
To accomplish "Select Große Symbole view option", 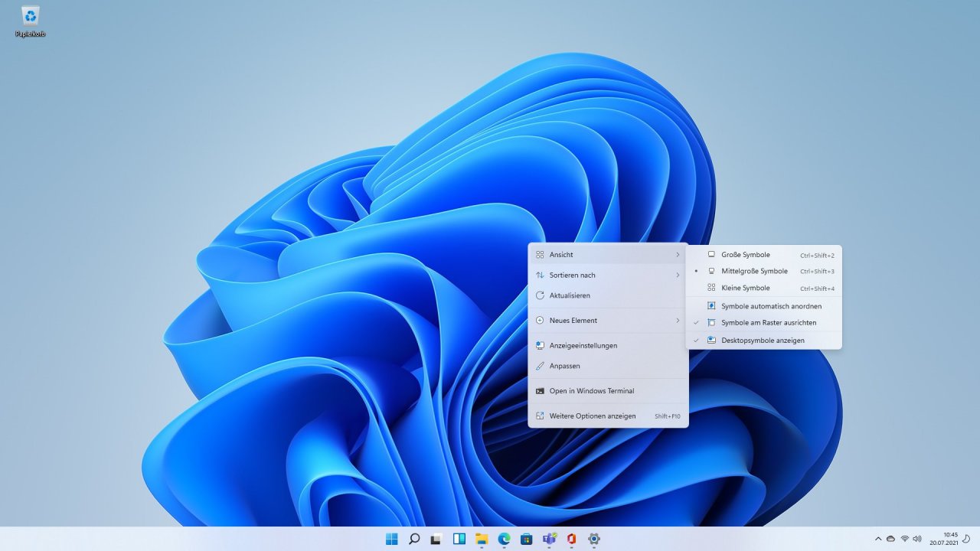I will [x=764, y=255].
